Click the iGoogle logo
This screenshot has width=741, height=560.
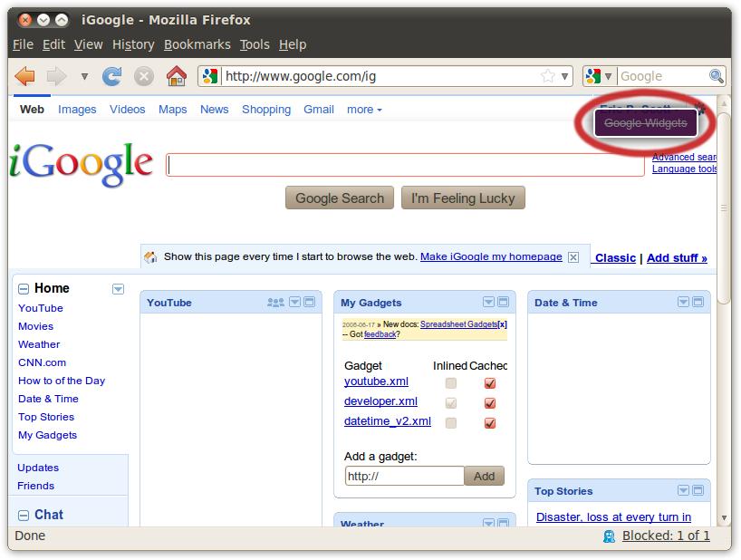pyautogui.click(x=81, y=164)
